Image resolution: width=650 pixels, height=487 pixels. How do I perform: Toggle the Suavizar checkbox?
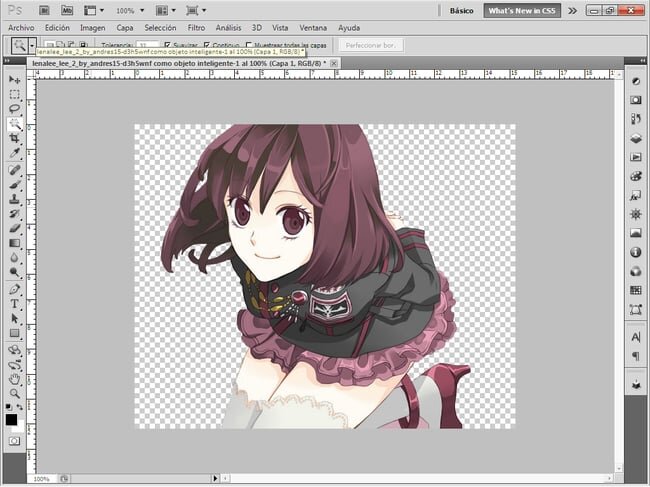[x=167, y=45]
